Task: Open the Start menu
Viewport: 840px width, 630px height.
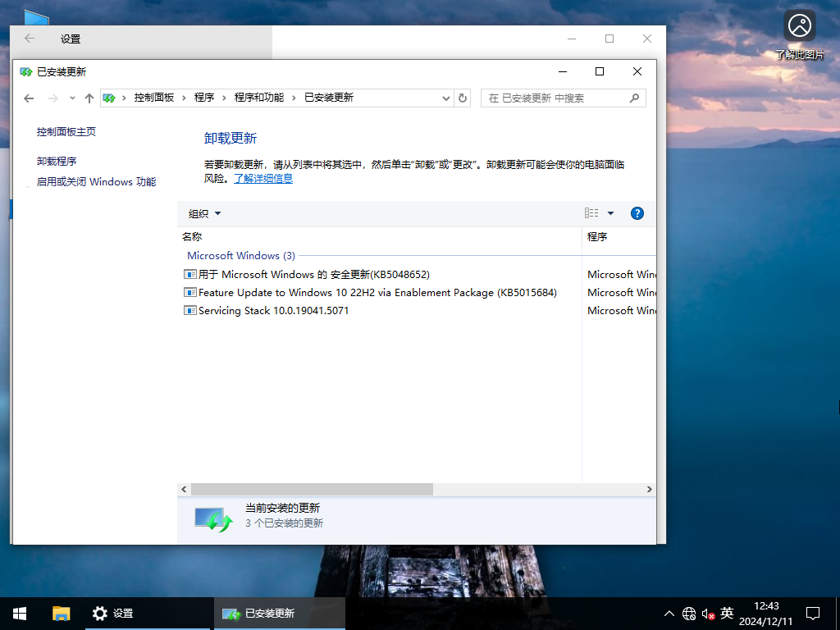Action: point(18,613)
